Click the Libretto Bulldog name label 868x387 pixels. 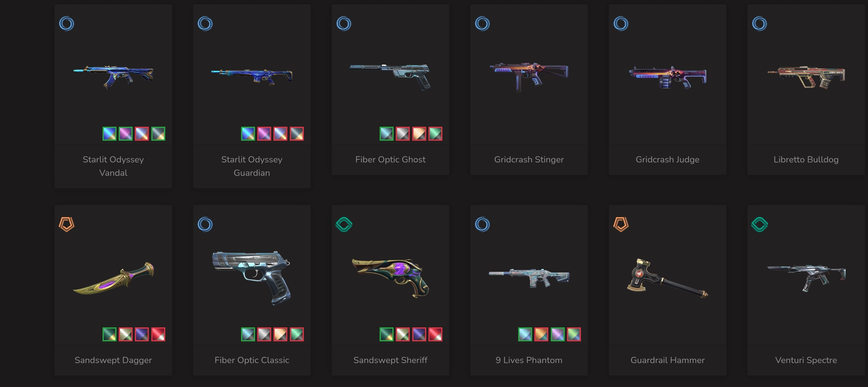(x=806, y=160)
